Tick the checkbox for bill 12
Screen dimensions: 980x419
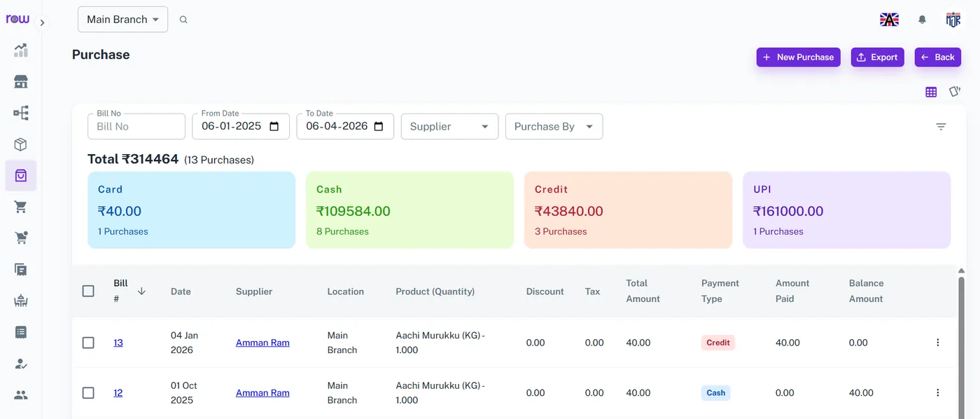88,393
